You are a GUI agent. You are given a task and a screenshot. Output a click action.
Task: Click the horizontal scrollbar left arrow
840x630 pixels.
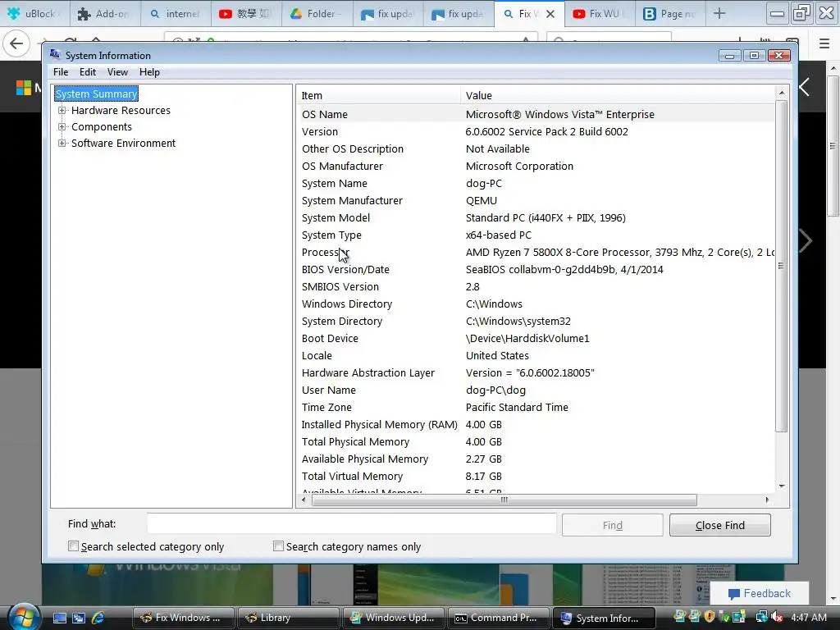tap(304, 500)
